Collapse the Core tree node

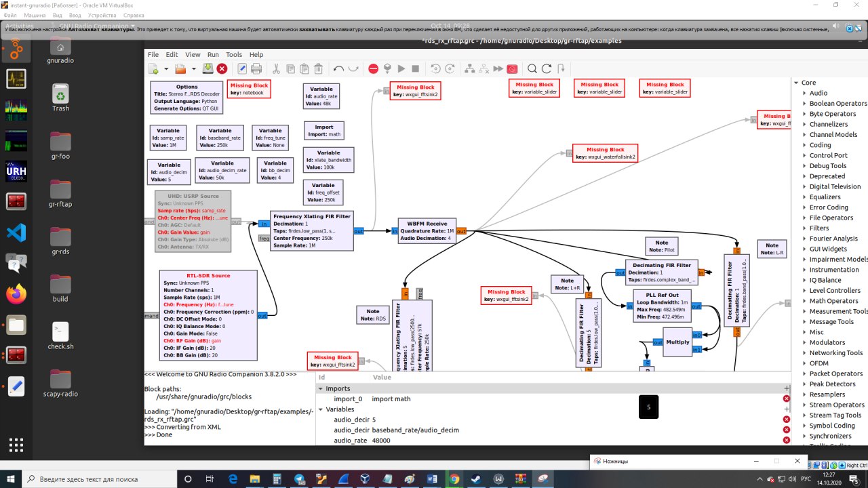795,83
